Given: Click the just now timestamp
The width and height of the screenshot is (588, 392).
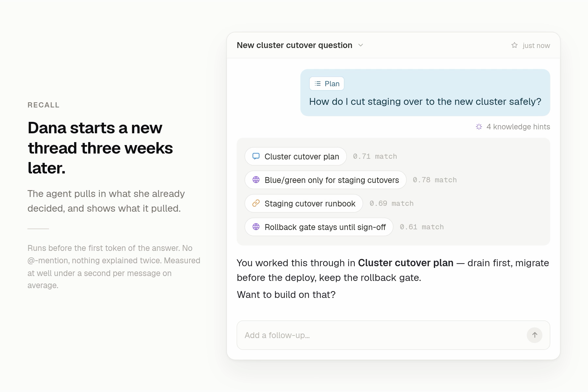Looking at the screenshot, I should (x=536, y=46).
